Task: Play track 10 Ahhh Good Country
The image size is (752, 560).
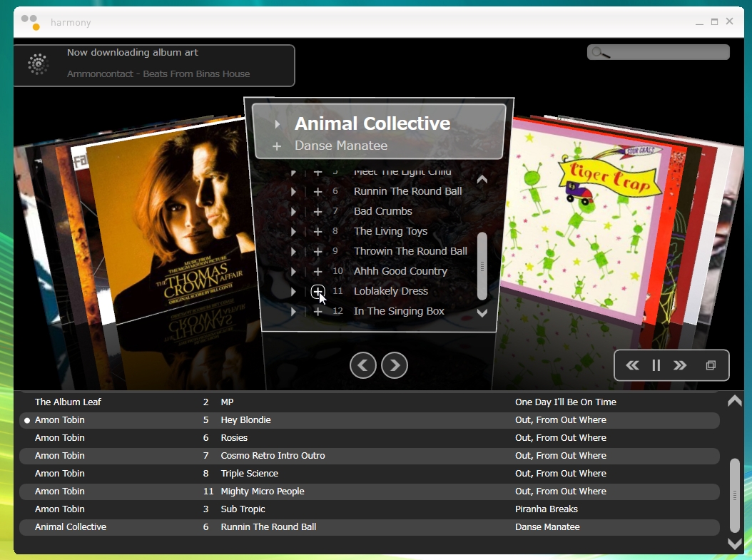Action: click(293, 271)
